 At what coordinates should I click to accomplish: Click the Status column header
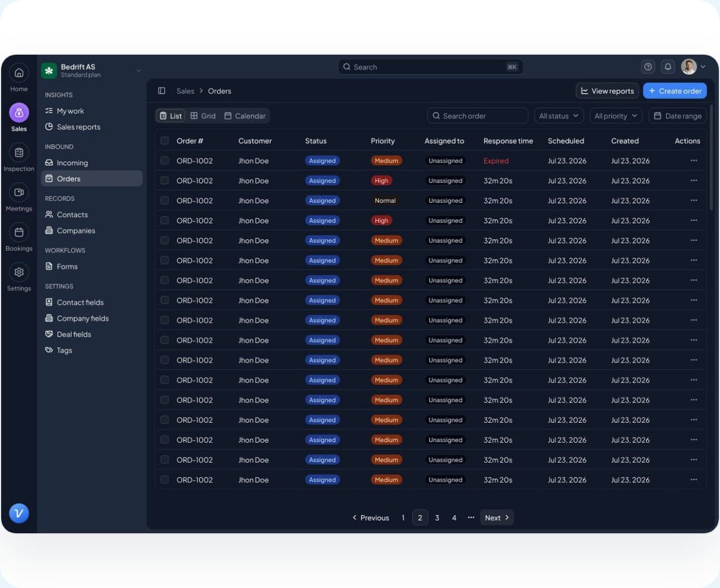[x=316, y=141]
